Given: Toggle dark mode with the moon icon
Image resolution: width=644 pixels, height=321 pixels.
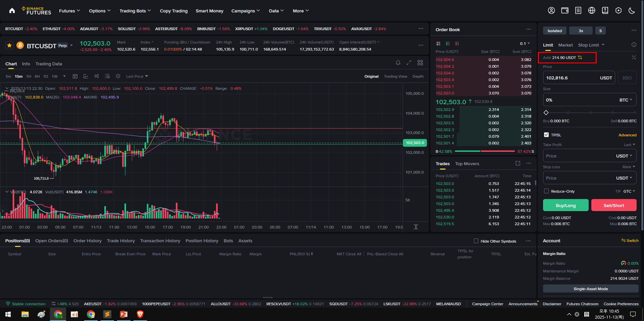Looking at the screenshot, I should click(x=632, y=11).
